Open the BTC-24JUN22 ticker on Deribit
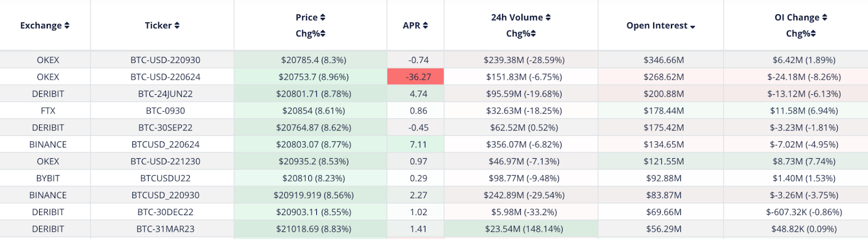This screenshot has height=239, width=868. [165, 94]
